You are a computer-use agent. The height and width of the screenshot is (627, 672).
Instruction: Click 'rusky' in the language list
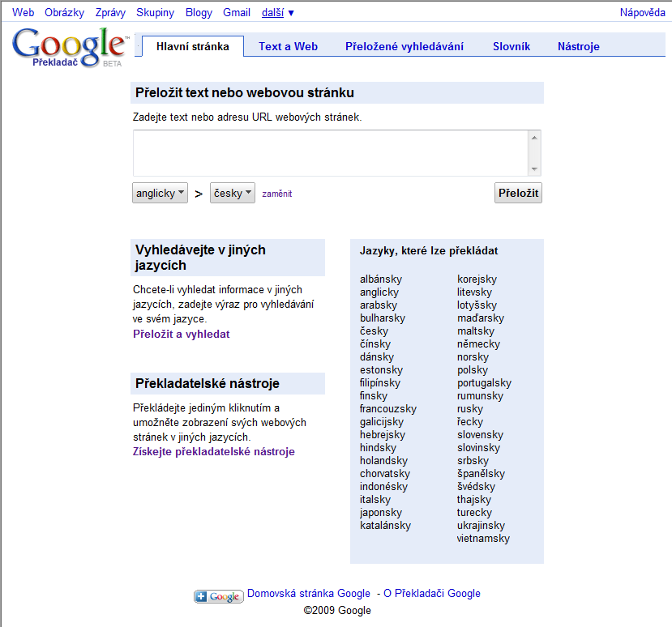tap(469, 408)
